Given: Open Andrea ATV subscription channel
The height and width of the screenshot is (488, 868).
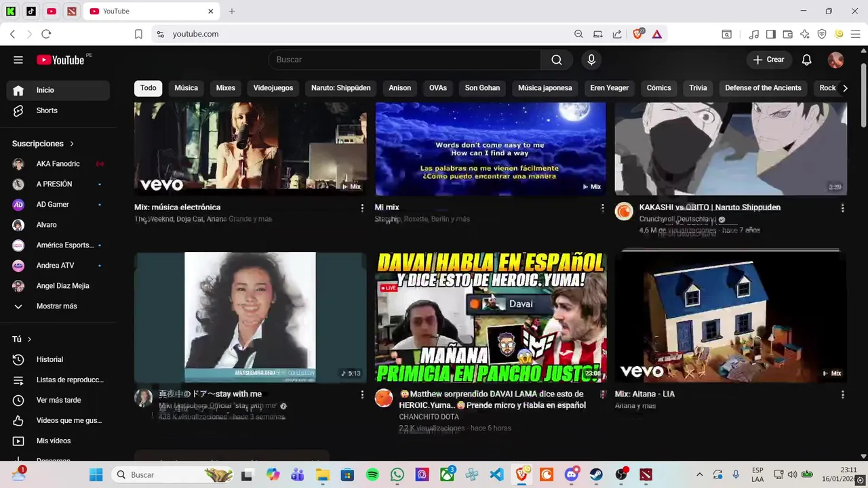Looking at the screenshot, I should click(x=58, y=266).
